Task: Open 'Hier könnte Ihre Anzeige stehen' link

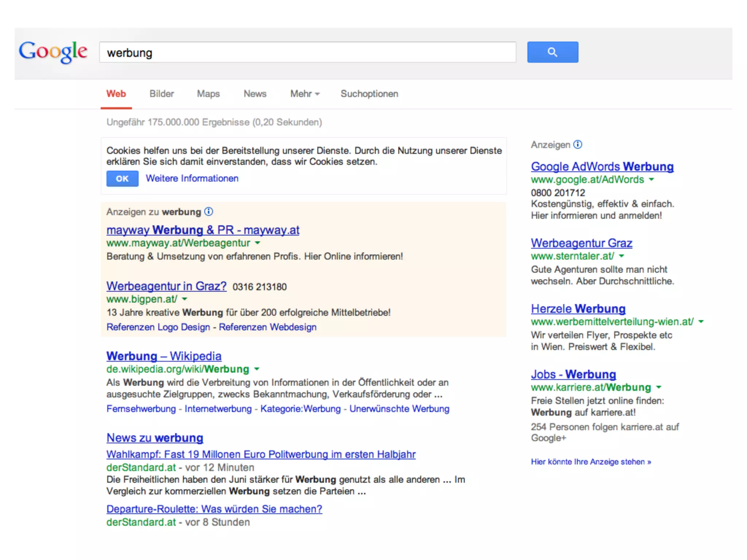Action: tap(591, 462)
